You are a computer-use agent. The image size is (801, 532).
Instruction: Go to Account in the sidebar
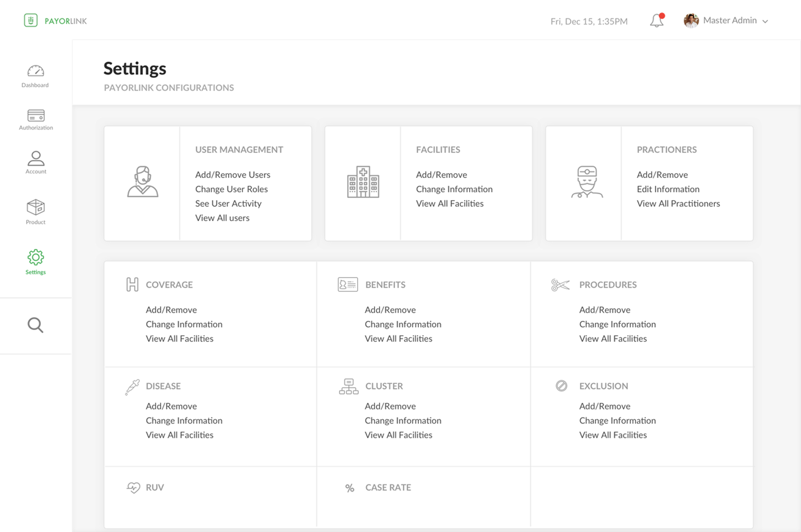pyautogui.click(x=36, y=162)
